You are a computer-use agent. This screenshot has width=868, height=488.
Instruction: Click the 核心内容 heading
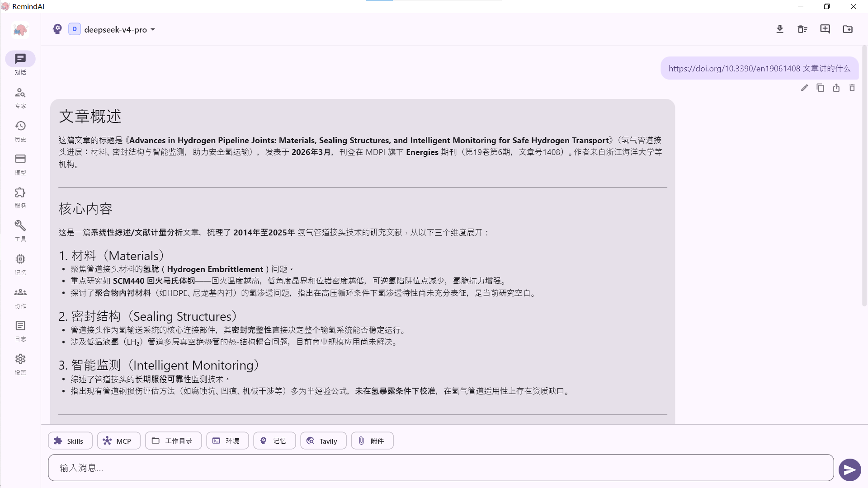tap(85, 209)
